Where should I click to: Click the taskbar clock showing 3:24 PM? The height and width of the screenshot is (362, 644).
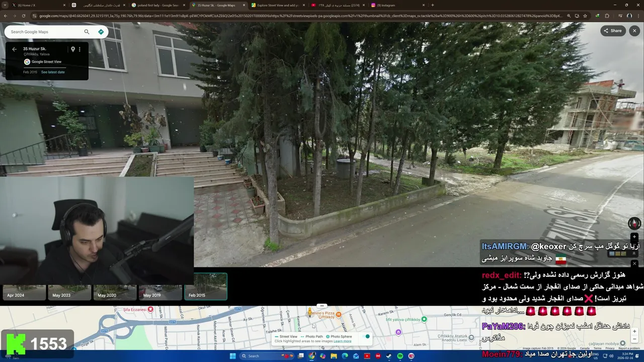pos(626,356)
